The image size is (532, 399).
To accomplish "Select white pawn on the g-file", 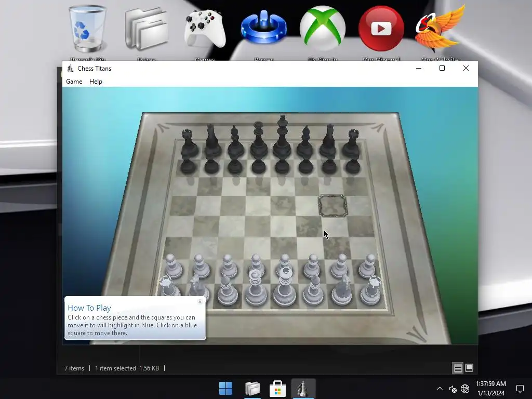I will pos(340,267).
